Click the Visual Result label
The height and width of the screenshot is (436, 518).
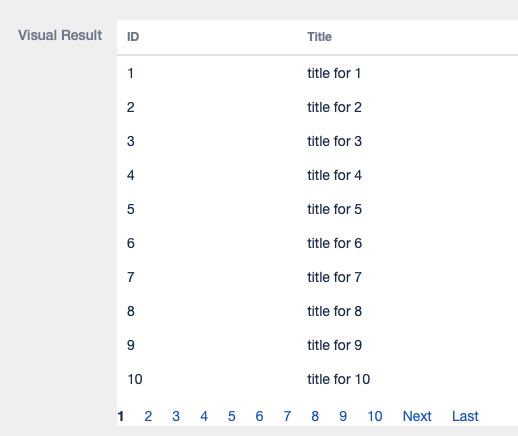coord(60,35)
